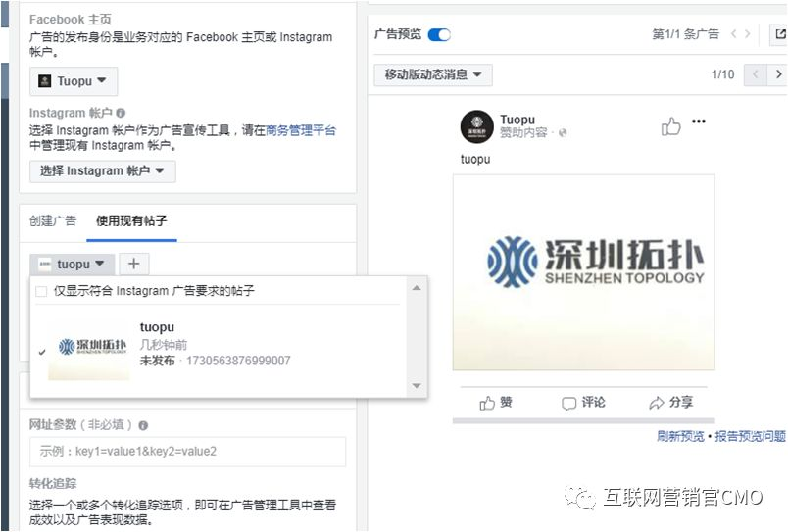Click the post list scroll up arrow

click(x=417, y=288)
